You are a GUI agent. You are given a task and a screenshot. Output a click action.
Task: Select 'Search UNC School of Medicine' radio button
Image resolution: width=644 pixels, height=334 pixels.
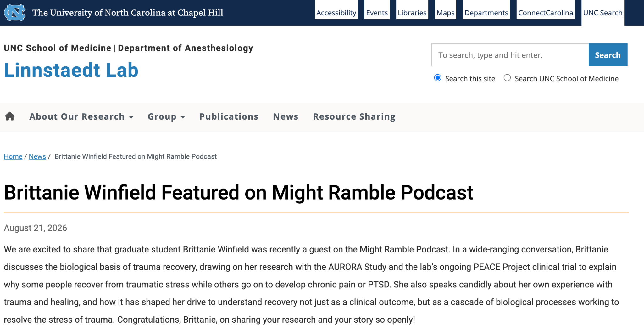tap(507, 78)
